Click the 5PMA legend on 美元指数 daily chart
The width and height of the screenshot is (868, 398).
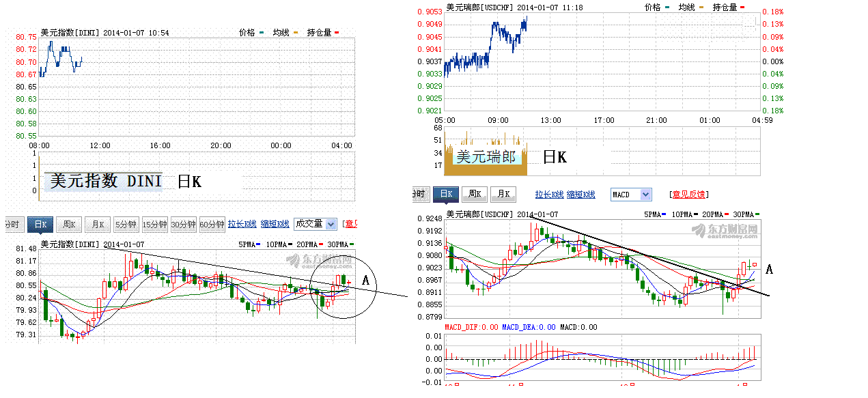[249, 244]
